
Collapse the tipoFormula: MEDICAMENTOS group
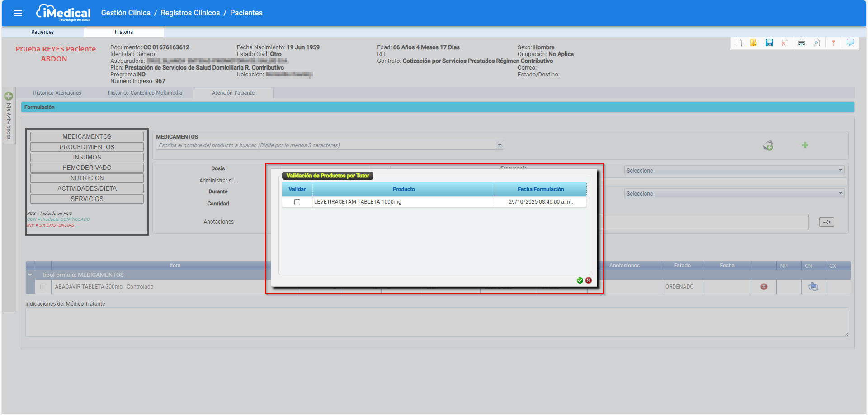pyautogui.click(x=30, y=275)
